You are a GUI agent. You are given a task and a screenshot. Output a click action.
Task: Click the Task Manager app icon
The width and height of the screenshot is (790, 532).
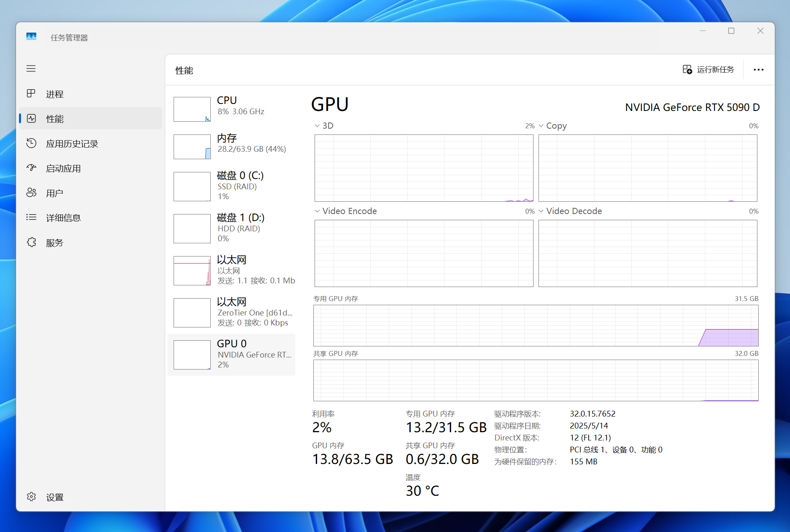[31, 37]
